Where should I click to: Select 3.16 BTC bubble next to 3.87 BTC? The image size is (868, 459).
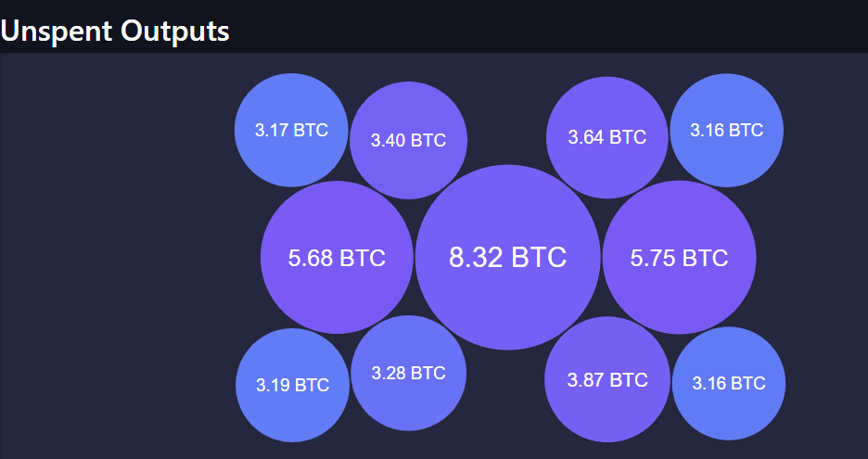tap(729, 383)
